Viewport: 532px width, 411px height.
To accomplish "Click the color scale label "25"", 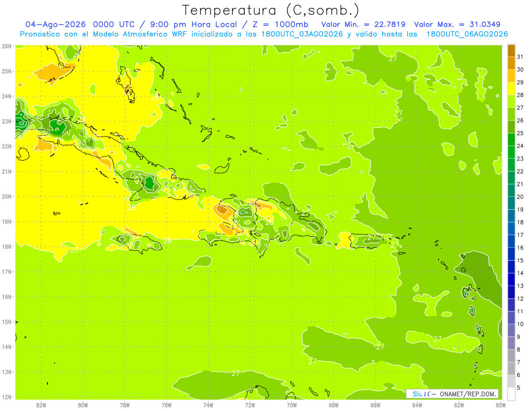I will [x=520, y=133].
